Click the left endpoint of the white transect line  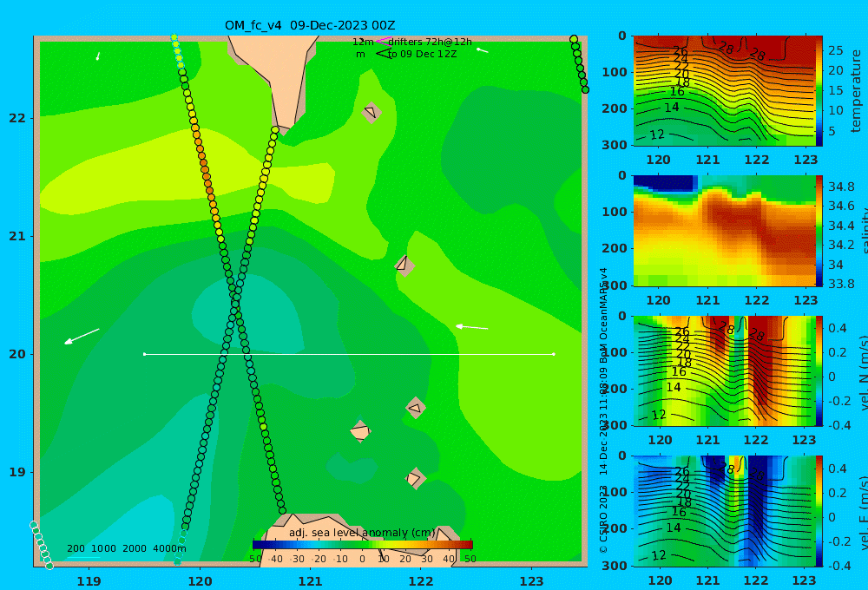pos(145,354)
